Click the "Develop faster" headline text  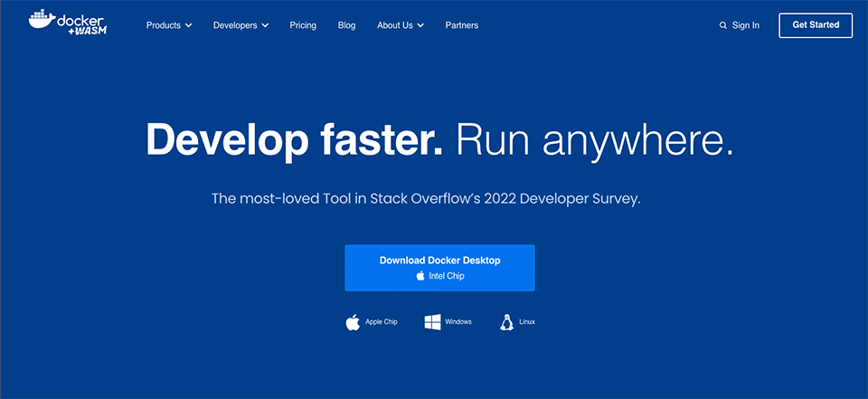click(x=295, y=140)
